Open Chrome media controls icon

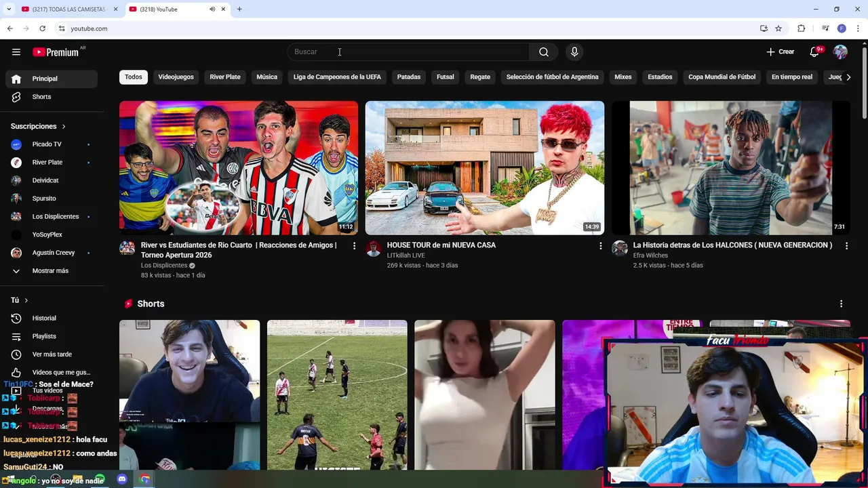coord(825,28)
